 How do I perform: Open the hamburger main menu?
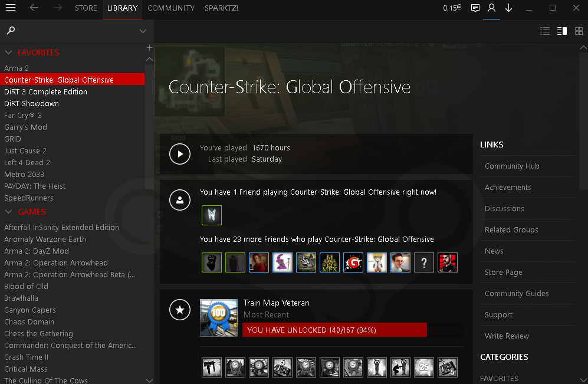click(x=11, y=8)
